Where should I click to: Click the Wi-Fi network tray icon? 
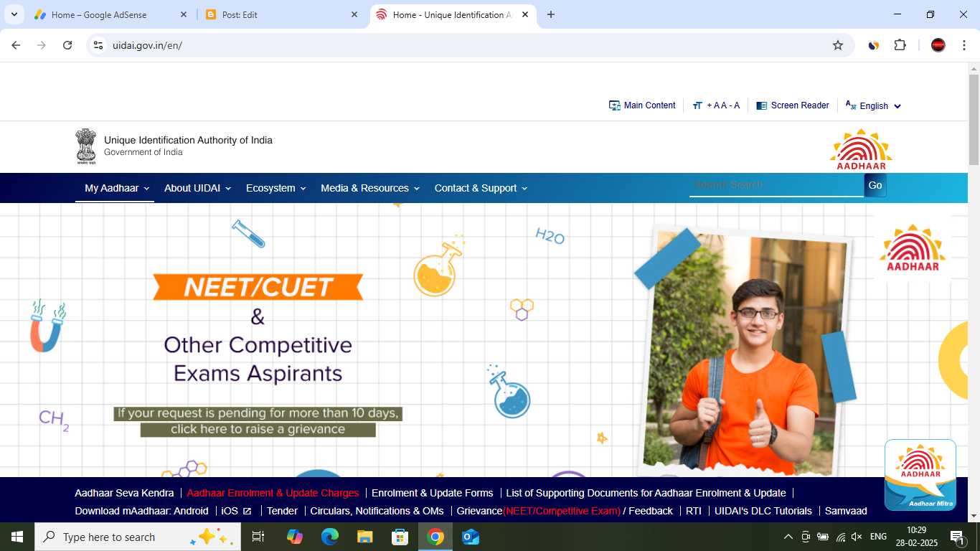click(841, 537)
